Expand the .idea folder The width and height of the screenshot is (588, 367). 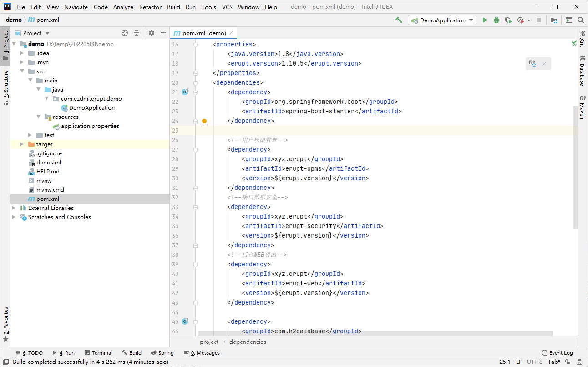(x=21, y=53)
